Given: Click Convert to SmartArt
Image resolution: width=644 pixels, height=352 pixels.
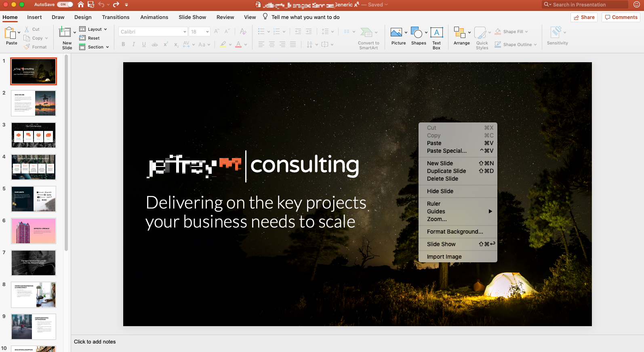Looking at the screenshot, I should tap(368, 38).
